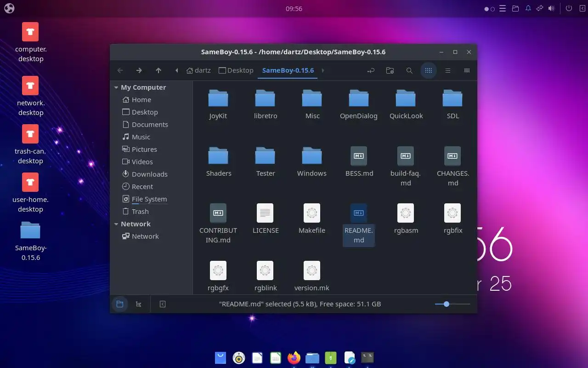Select the LICENSE file
Screen dimensions: 588x368
(265, 219)
